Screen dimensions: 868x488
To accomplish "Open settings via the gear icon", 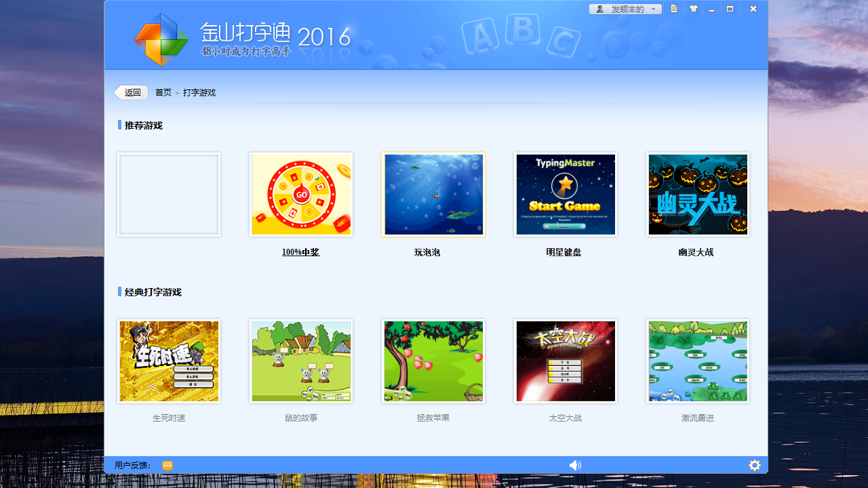I will coord(755,465).
